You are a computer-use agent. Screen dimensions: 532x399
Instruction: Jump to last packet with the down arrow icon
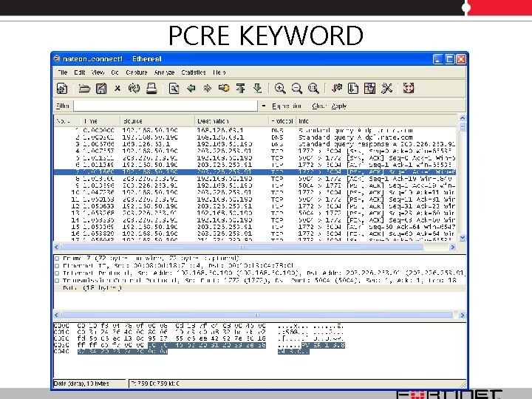pyautogui.click(x=258, y=89)
